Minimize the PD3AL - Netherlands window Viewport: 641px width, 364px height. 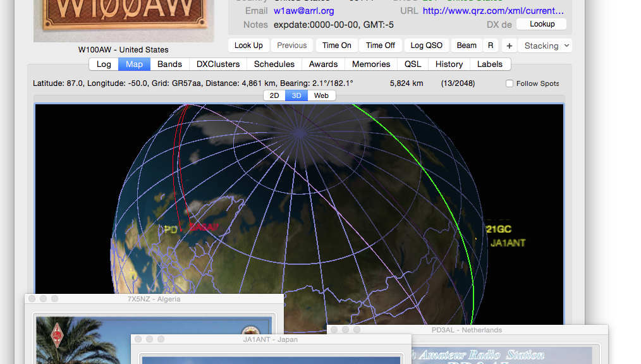(x=345, y=330)
